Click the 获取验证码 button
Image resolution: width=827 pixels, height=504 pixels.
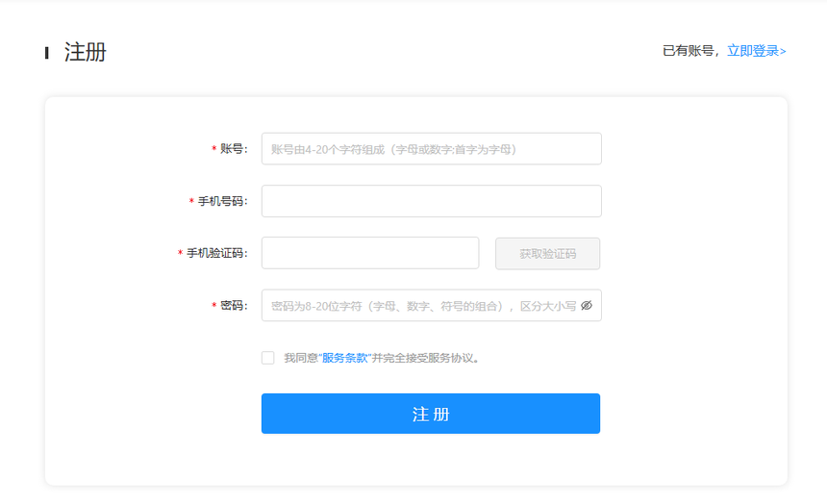pyautogui.click(x=547, y=253)
